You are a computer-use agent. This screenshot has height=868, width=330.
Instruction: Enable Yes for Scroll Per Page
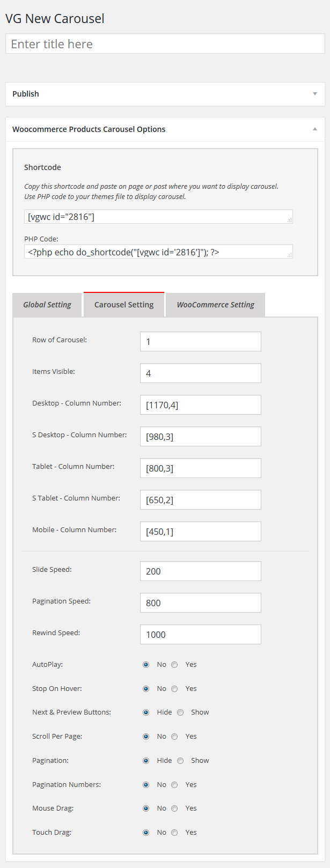pyautogui.click(x=174, y=737)
